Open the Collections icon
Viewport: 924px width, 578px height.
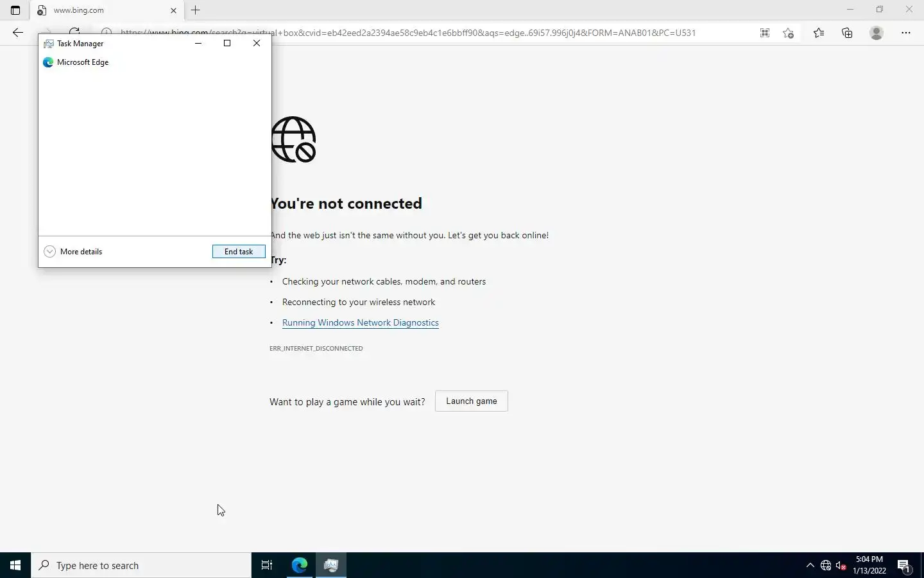pyautogui.click(x=847, y=33)
